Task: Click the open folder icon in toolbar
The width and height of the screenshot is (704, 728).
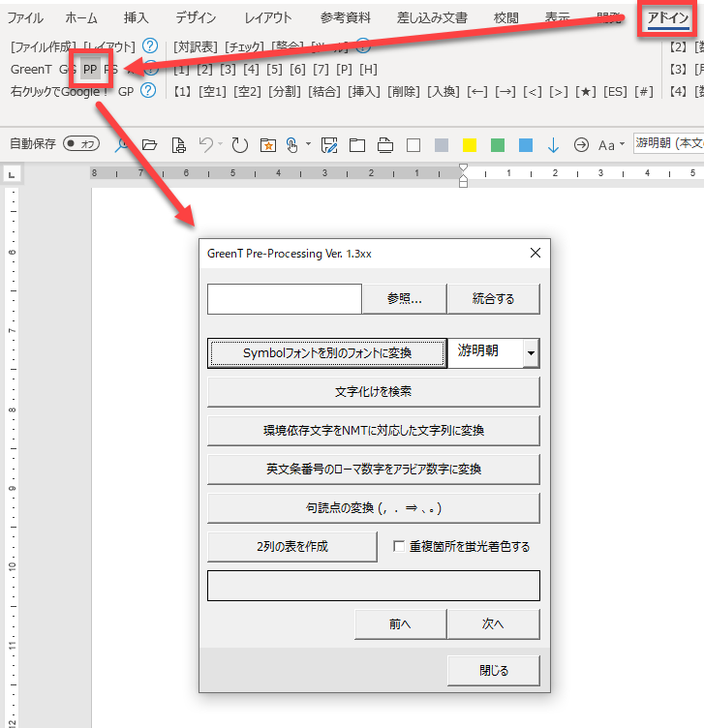Action: 149,145
